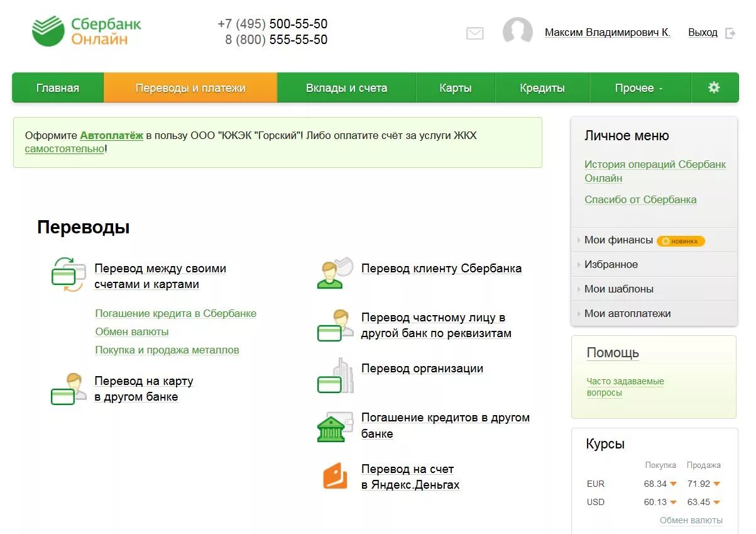Click the USD buy rate arrow
This screenshot has width=756, height=534.
(x=673, y=502)
